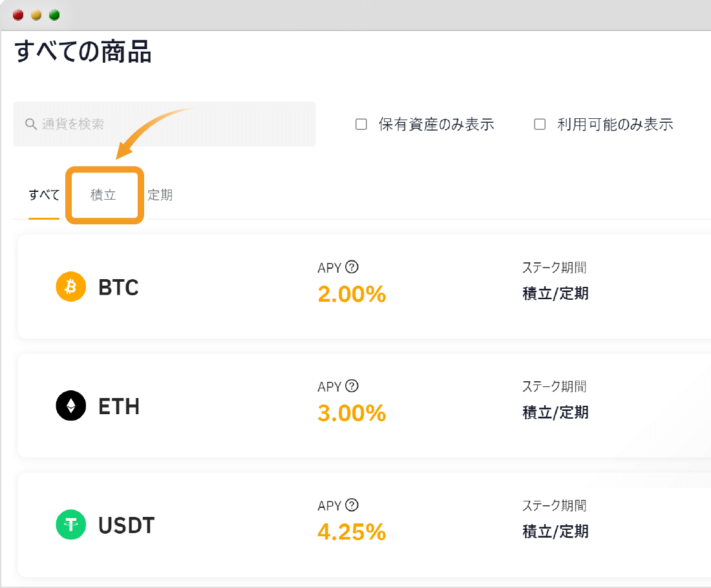Click the green window maximize button
The image size is (711, 588).
[x=54, y=15]
